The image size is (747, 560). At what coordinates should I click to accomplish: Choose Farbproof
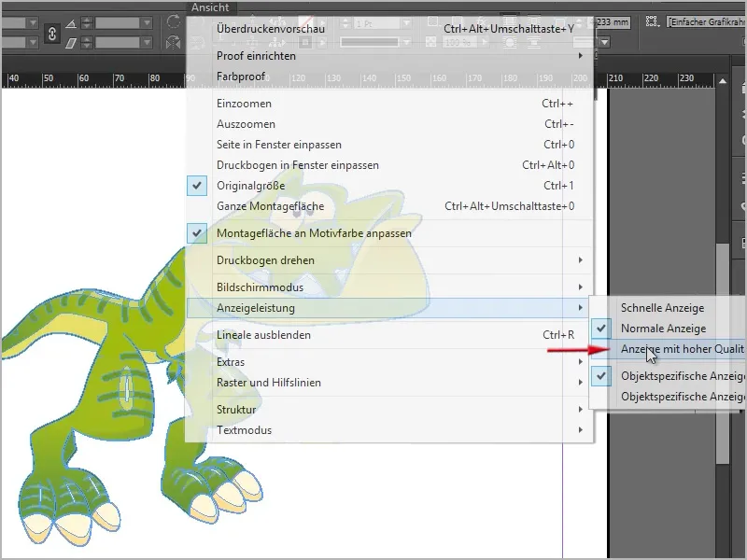coord(389,77)
